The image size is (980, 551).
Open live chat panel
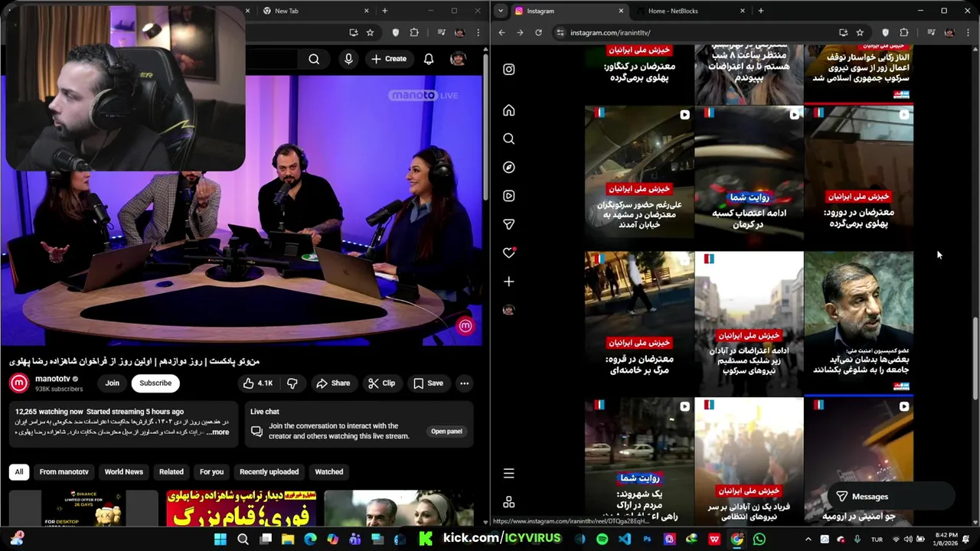tap(446, 431)
